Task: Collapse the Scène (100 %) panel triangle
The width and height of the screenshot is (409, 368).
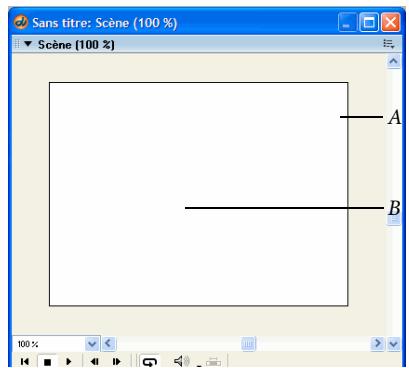Action: click(28, 44)
